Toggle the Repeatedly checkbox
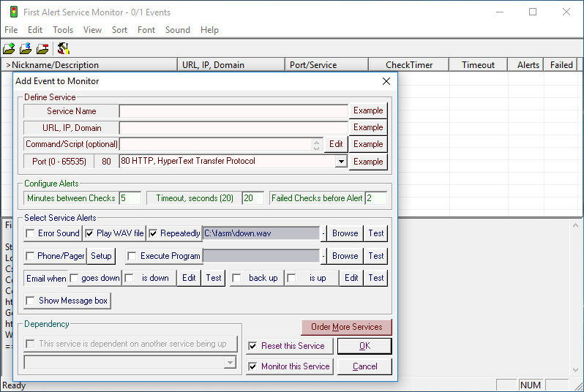The image size is (584, 392). coord(153,233)
